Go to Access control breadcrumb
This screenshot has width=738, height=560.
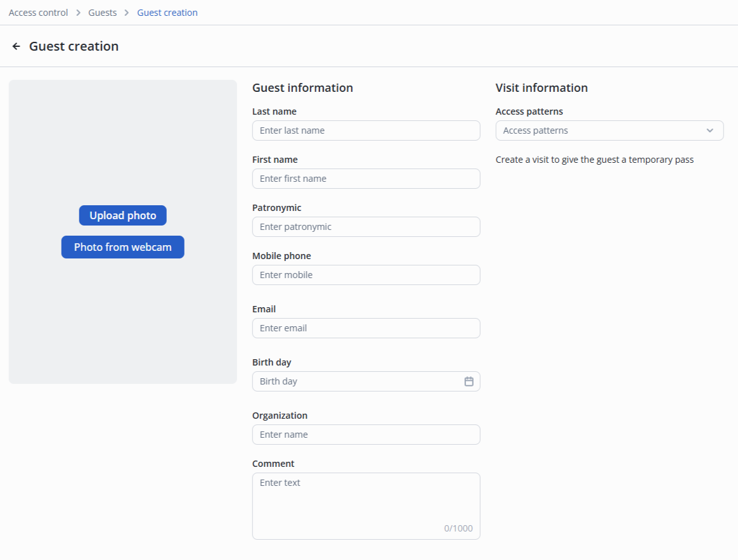click(x=38, y=13)
